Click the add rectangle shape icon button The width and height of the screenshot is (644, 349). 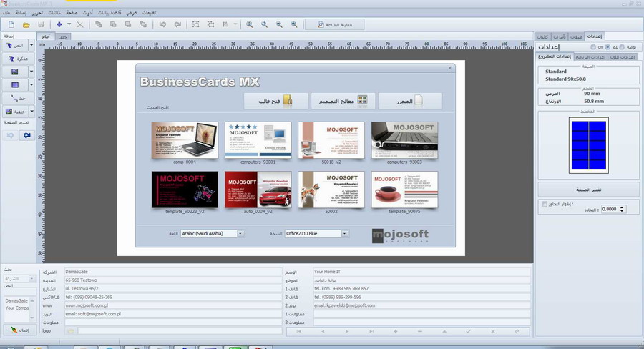pyautogui.click(x=15, y=85)
